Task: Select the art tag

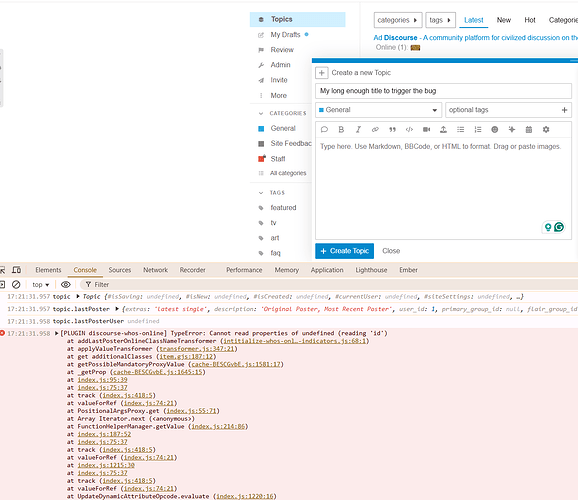Action: point(275,238)
